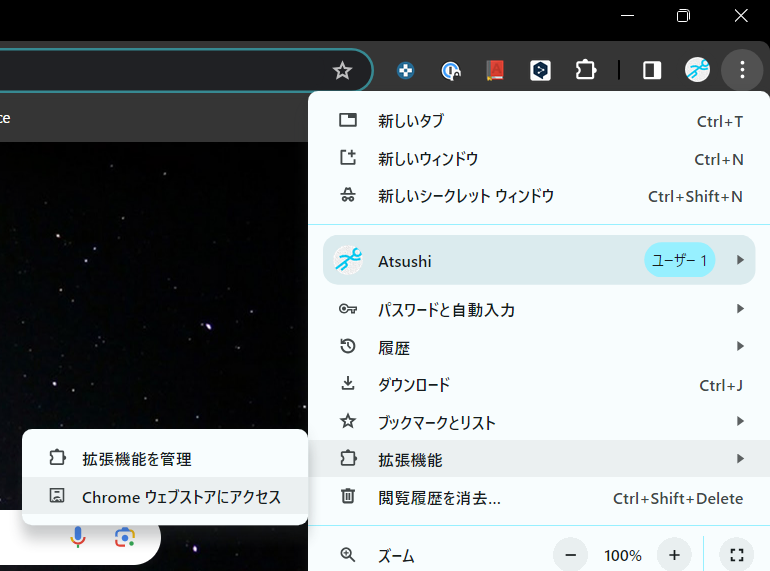The width and height of the screenshot is (770, 571).
Task: Decrease zoom with the minus button
Action: 571,555
